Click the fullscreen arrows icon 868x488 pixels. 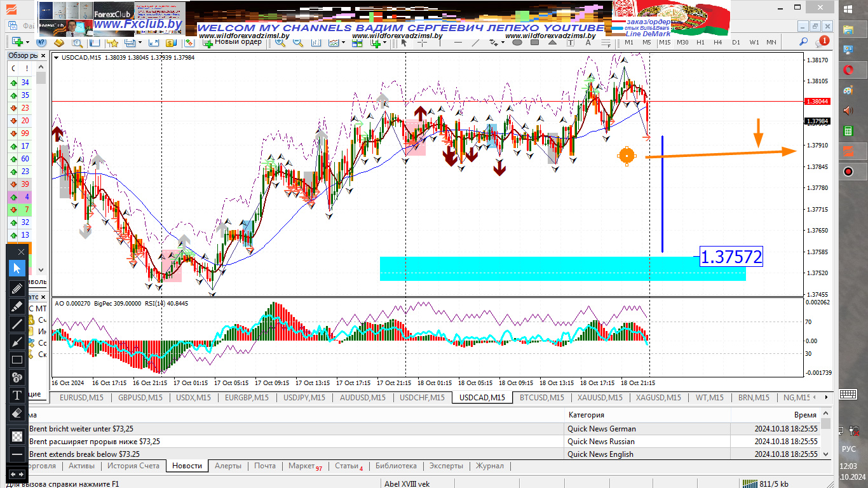pos(153,43)
